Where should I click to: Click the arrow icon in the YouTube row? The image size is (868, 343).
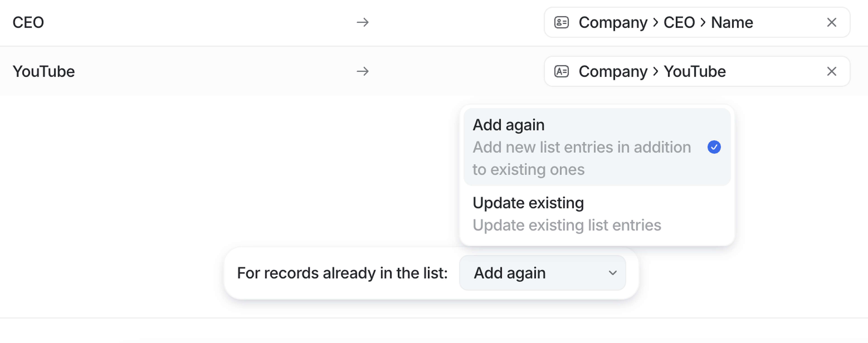pos(363,71)
